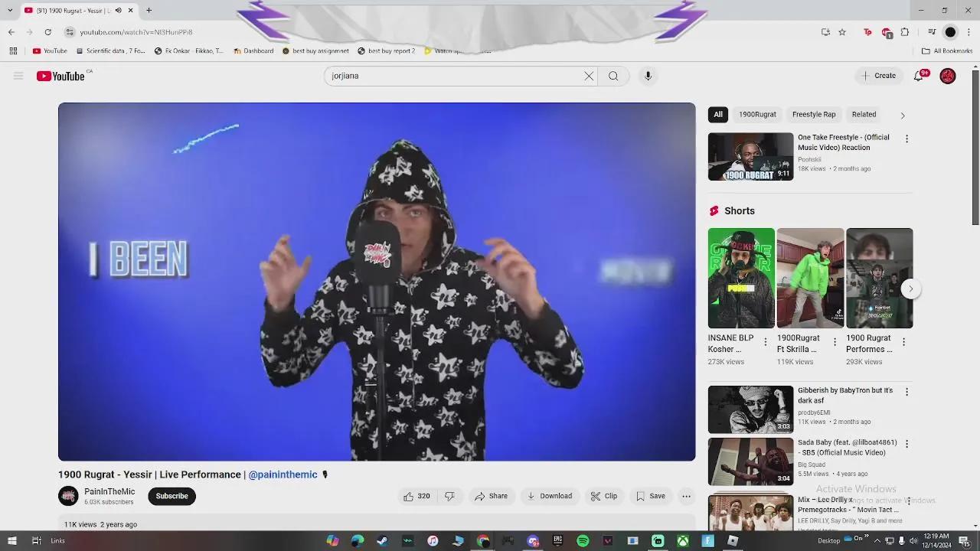Mute the tab using the speaker icon
The image size is (980, 551).
pyautogui.click(x=118, y=11)
